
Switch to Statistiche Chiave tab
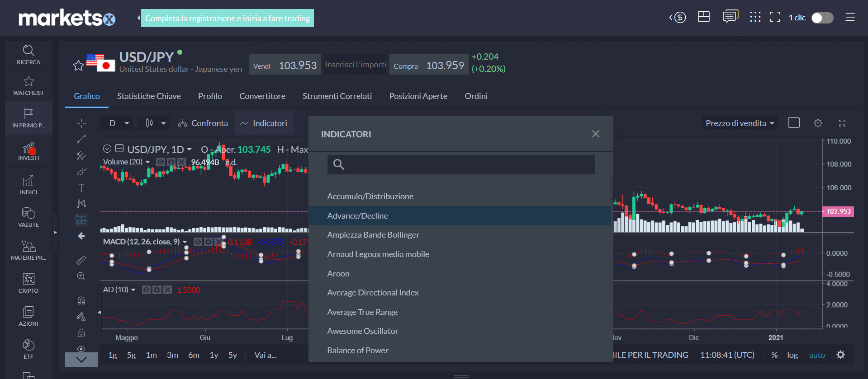(149, 96)
